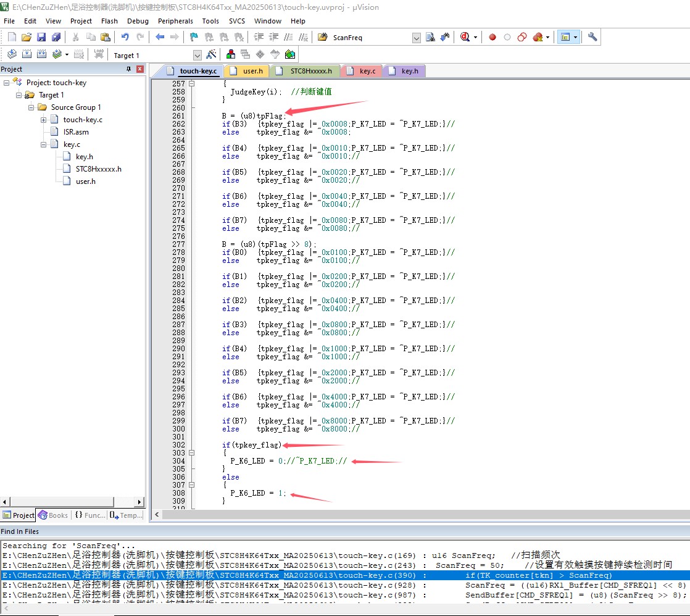Switch to the key.h editor tab
Screen dimensions: 690x616
[x=404, y=71]
